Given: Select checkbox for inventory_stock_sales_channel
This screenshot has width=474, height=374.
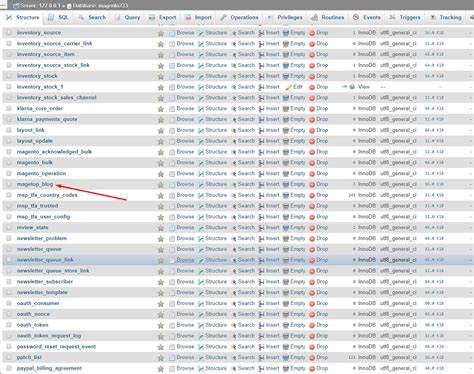Looking at the screenshot, I should pos(9,98).
